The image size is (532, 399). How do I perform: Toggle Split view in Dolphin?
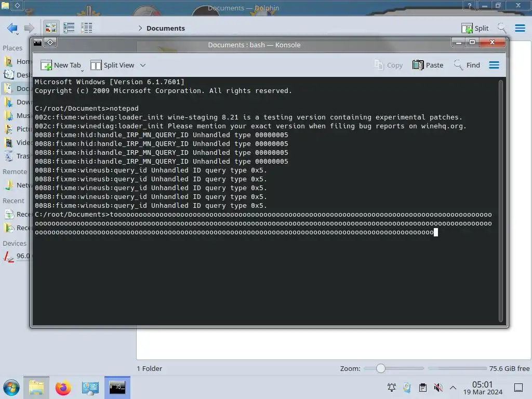pos(475,28)
